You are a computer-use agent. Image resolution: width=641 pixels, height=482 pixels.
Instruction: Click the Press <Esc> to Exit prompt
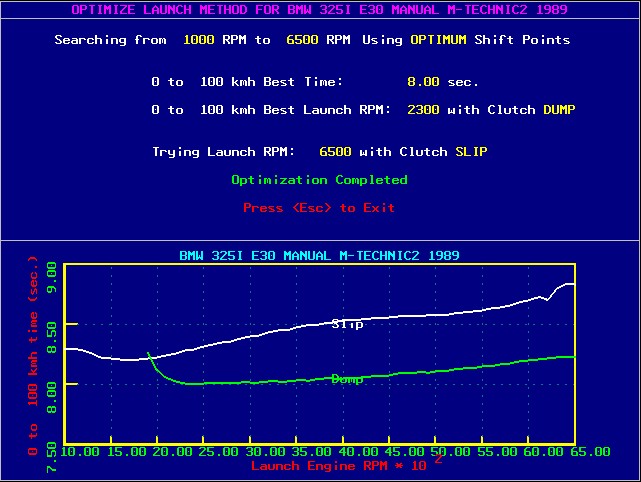319,208
